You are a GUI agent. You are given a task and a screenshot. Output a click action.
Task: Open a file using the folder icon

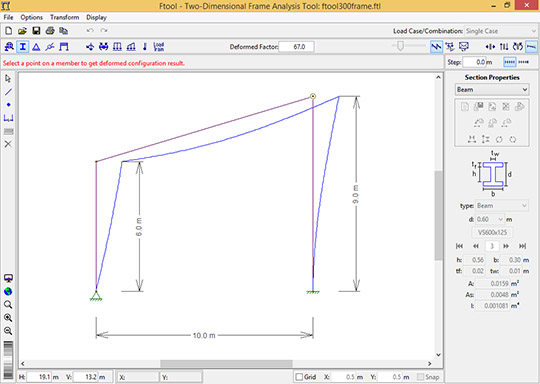click(22, 31)
